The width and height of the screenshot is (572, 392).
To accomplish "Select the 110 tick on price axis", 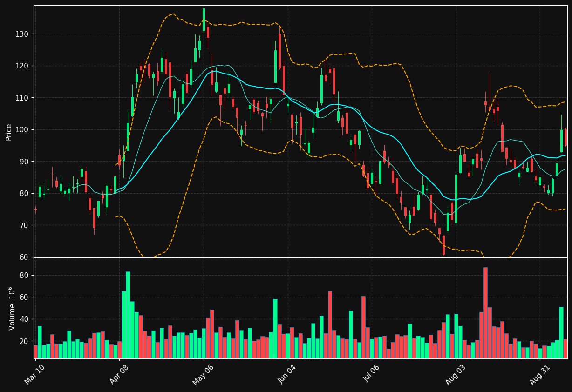I will (x=22, y=98).
